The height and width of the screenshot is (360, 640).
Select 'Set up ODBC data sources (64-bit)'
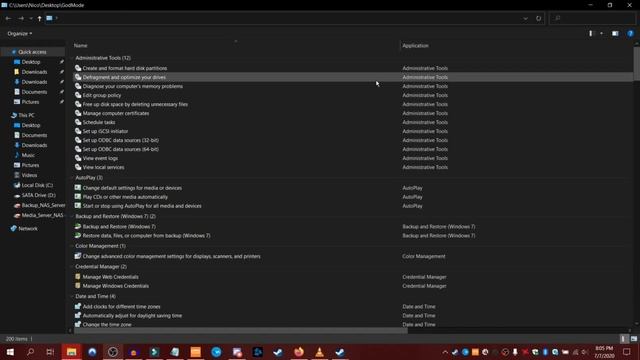120,149
